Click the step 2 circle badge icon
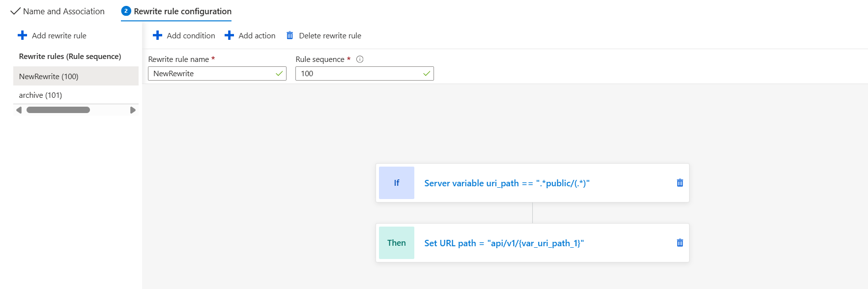Viewport: 868px width, 289px height. [x=126, y=11]
